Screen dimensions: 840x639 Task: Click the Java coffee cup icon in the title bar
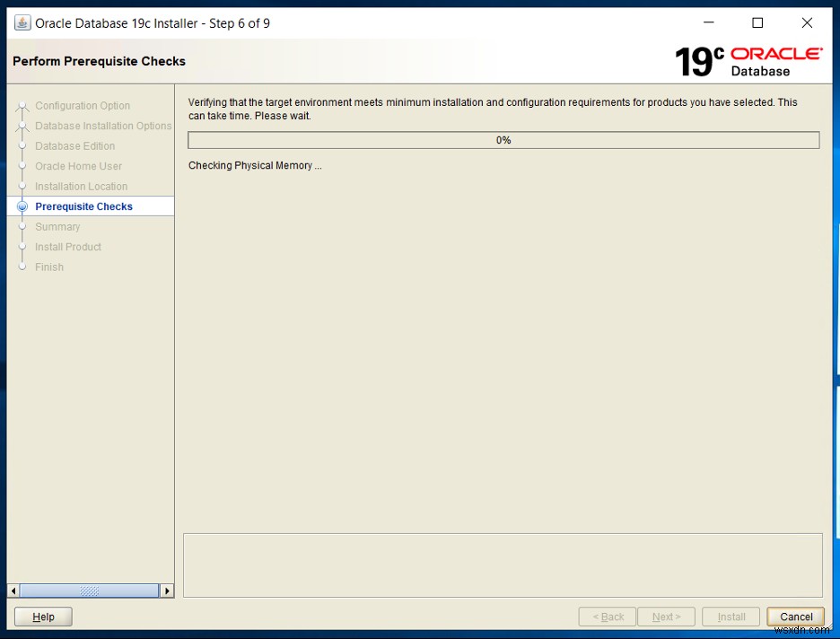(x=21, y=22)
